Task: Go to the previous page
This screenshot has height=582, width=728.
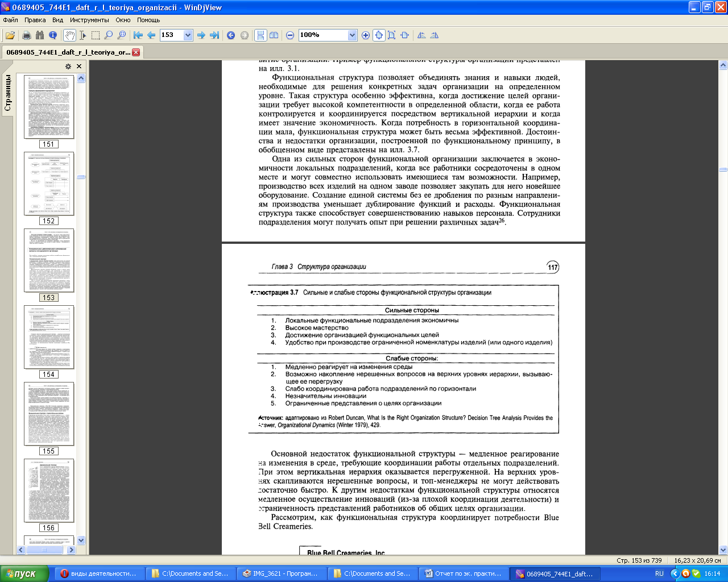Action: pos(151,35)
